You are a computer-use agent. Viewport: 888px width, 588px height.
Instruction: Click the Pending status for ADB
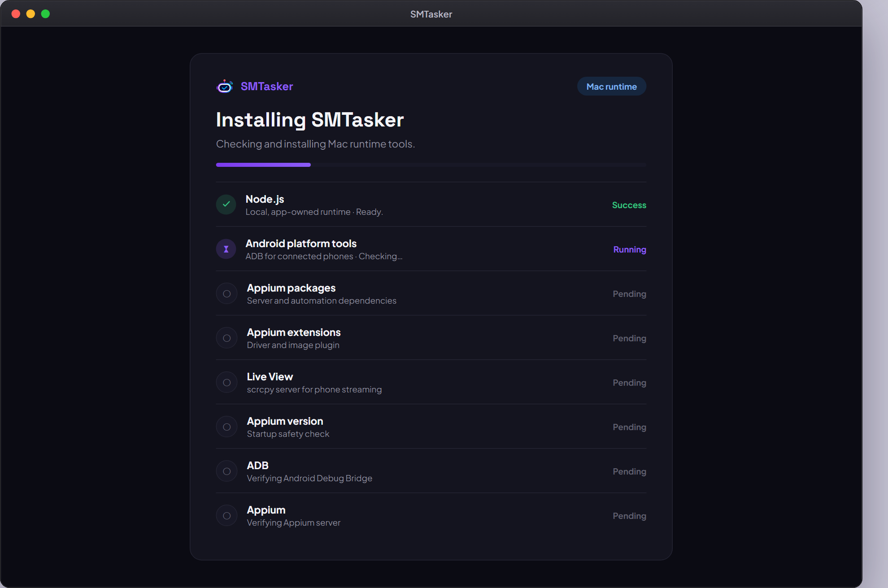click(630, 471)
